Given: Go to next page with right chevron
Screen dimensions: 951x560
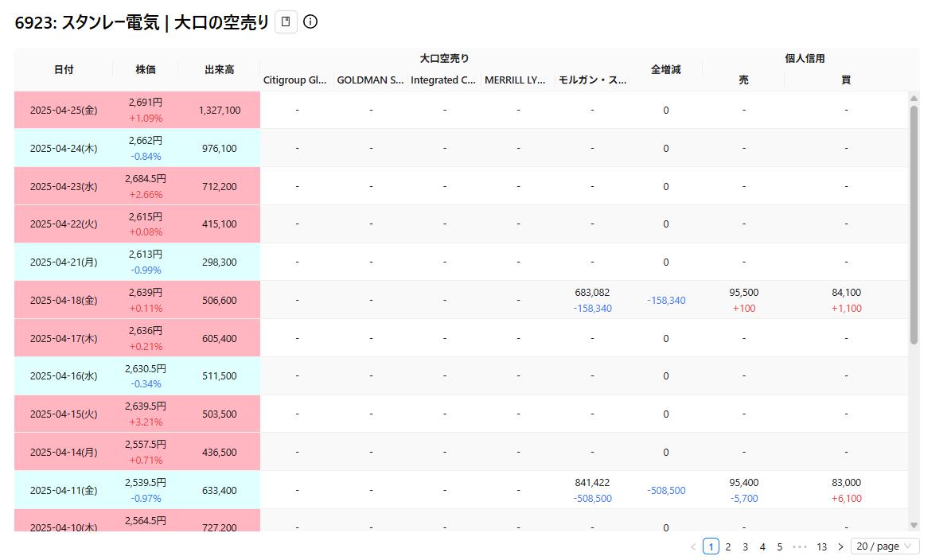Looking at the screenshot, I should (x=840, y=546).
